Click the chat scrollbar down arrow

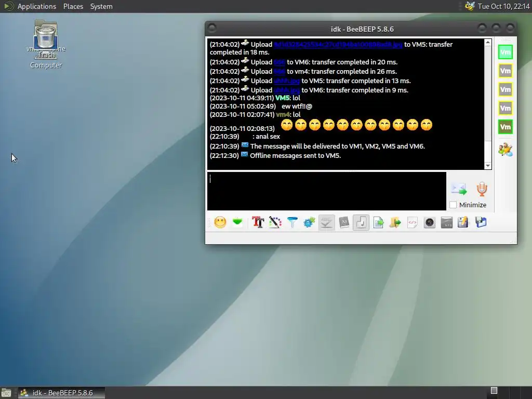click(487, 166)
